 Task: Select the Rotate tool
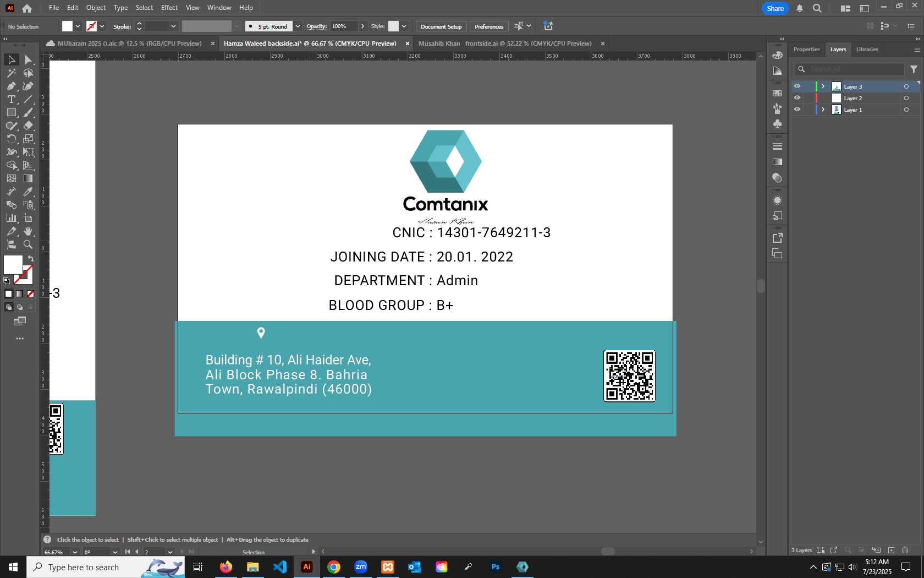pos(11,139)
